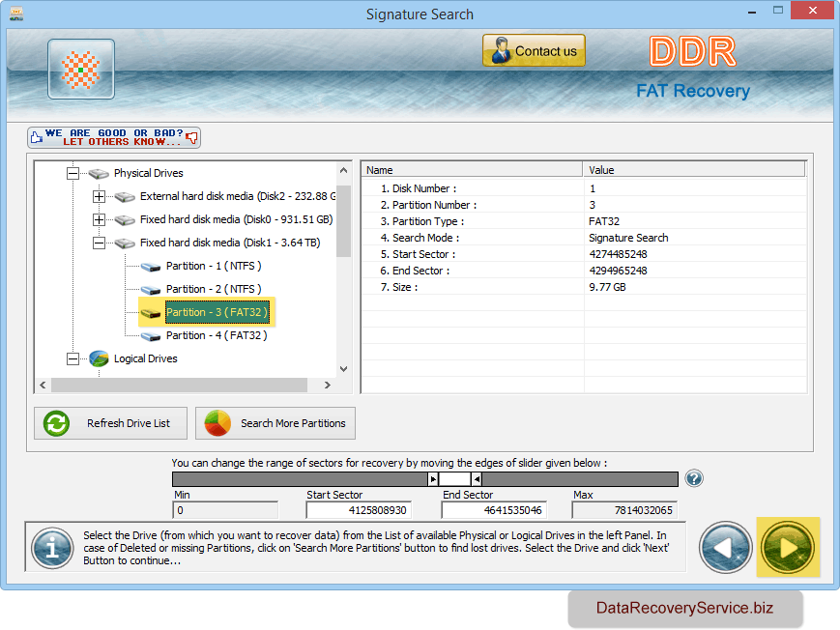Viewport: 840px width, 630px height.
Task: Click the Logical Drives globe icon
Action: (x=100, y=358)
